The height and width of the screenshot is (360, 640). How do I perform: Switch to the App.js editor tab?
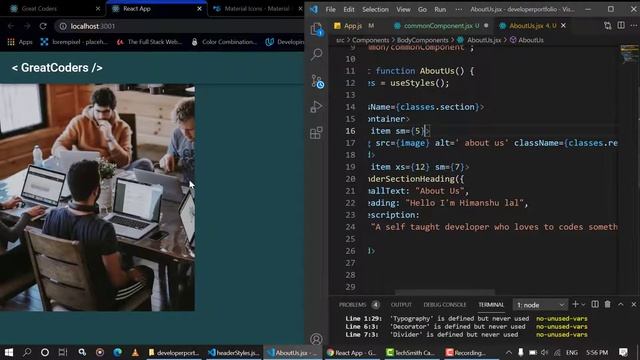[x=353, y=26]
